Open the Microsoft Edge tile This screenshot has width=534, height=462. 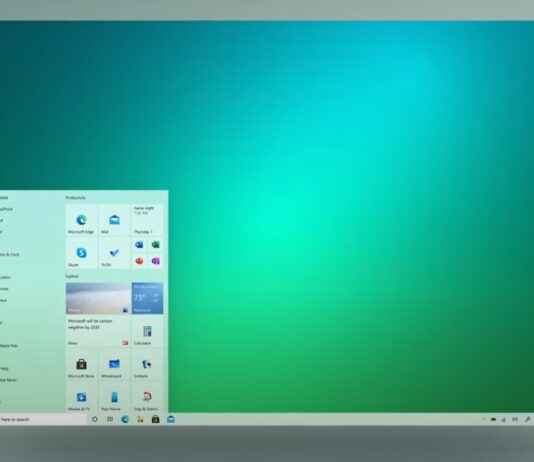pyautogui.click(x=81, y=220)
